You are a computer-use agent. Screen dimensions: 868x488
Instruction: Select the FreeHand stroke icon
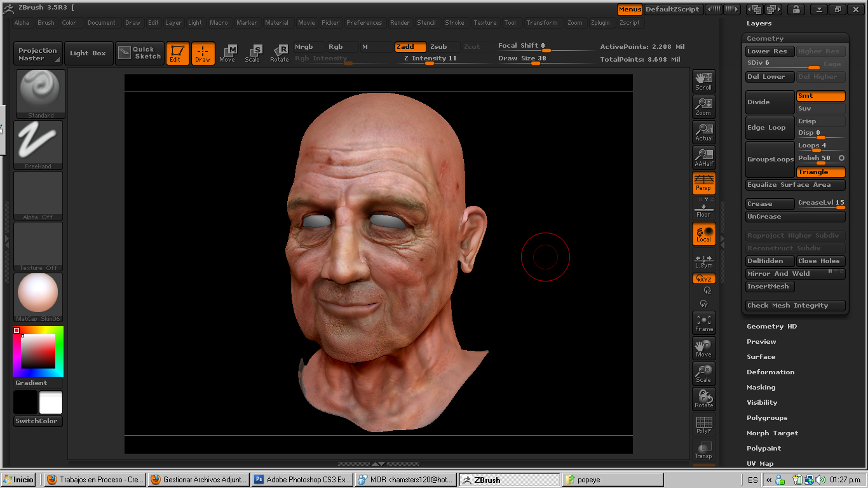coord(38,144)
